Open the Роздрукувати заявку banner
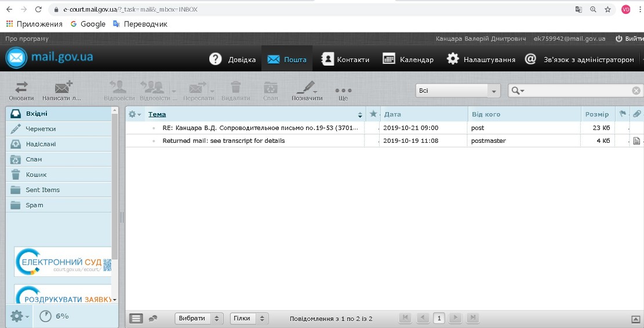Image resolution: width=644 pixels, height=328 pixels. 63,294
